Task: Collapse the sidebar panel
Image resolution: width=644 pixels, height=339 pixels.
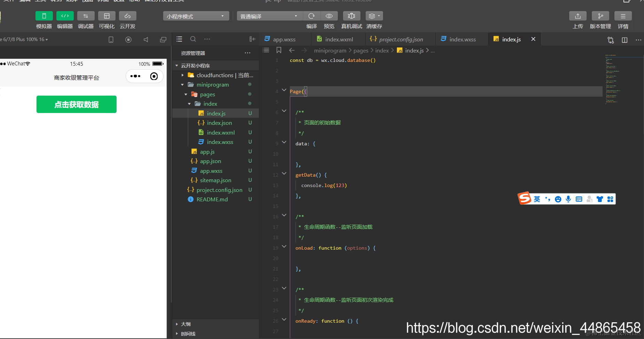Action: (x=252, y=39)
